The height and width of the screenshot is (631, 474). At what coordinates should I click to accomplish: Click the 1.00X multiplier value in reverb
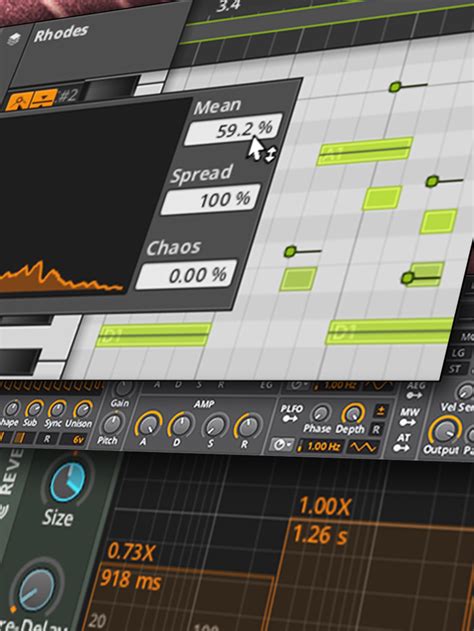pos(326,507)
